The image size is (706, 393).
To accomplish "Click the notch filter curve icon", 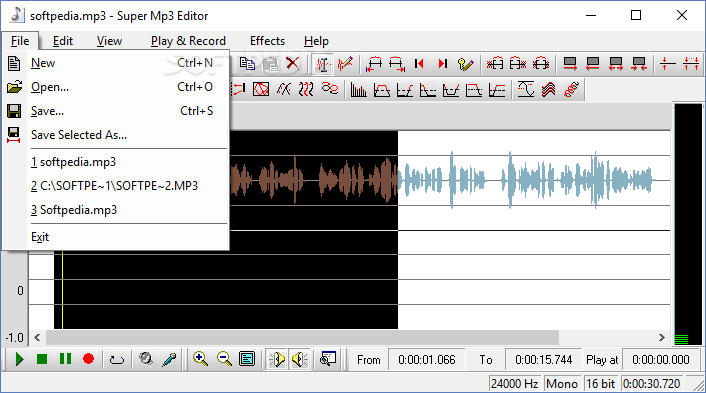I will click(x=450, y=90).
